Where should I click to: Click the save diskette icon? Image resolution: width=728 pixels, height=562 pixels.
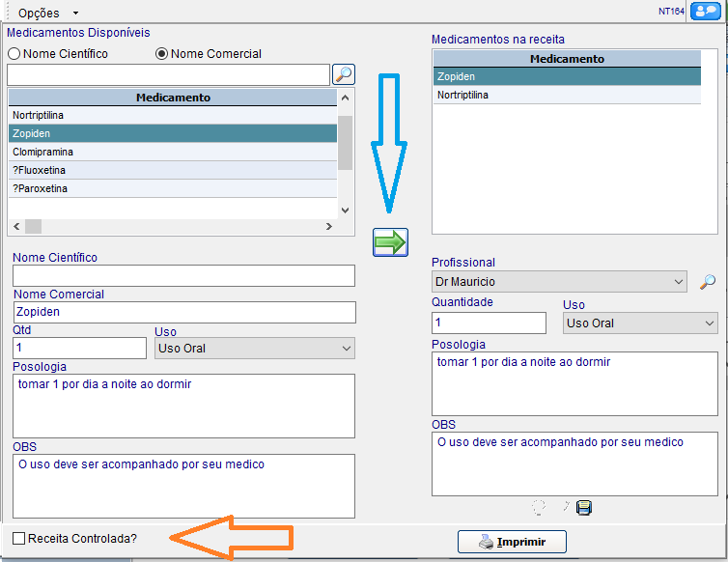coord(584,508)
